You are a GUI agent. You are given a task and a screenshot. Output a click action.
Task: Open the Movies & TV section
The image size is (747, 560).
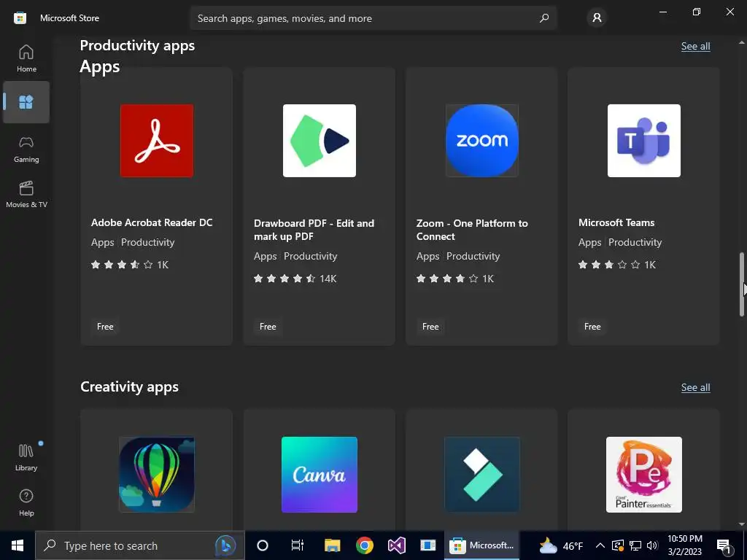tap(26, 195)
